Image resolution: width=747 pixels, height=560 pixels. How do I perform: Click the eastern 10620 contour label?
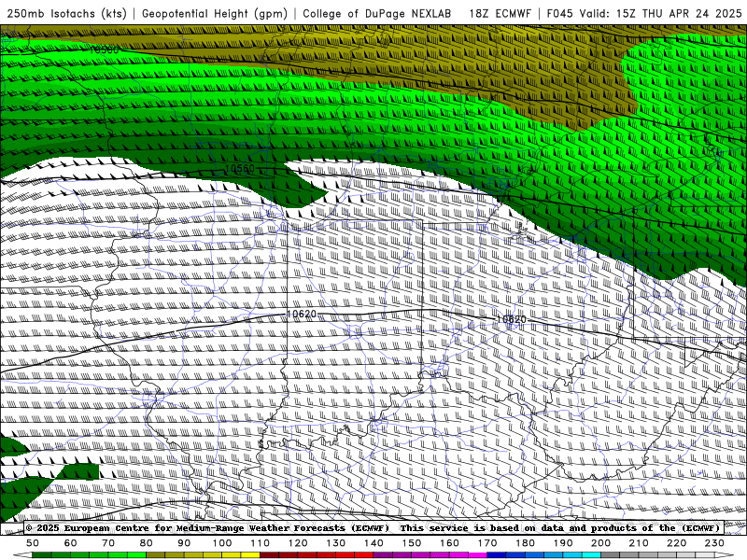pyautogui.click(x=511, y=319)
